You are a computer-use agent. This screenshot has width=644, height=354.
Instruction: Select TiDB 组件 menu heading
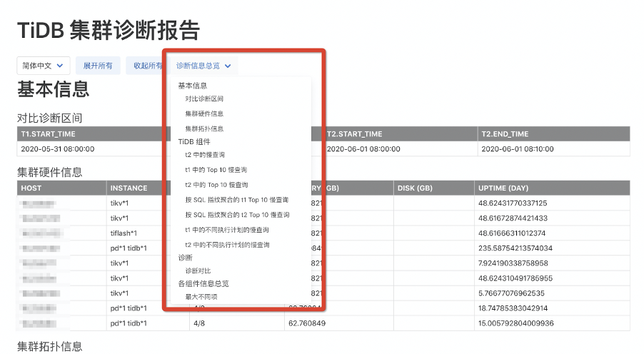[x=194, y=142]
